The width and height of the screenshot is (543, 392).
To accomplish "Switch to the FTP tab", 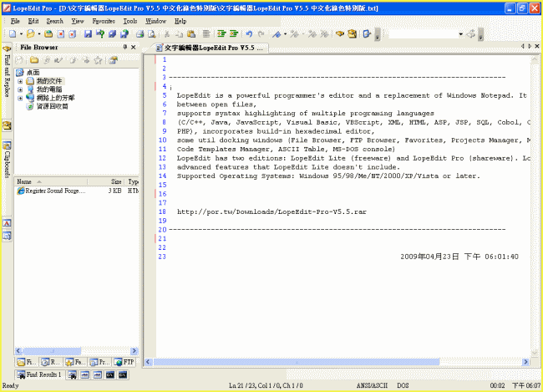I will [x=124, y=362].
